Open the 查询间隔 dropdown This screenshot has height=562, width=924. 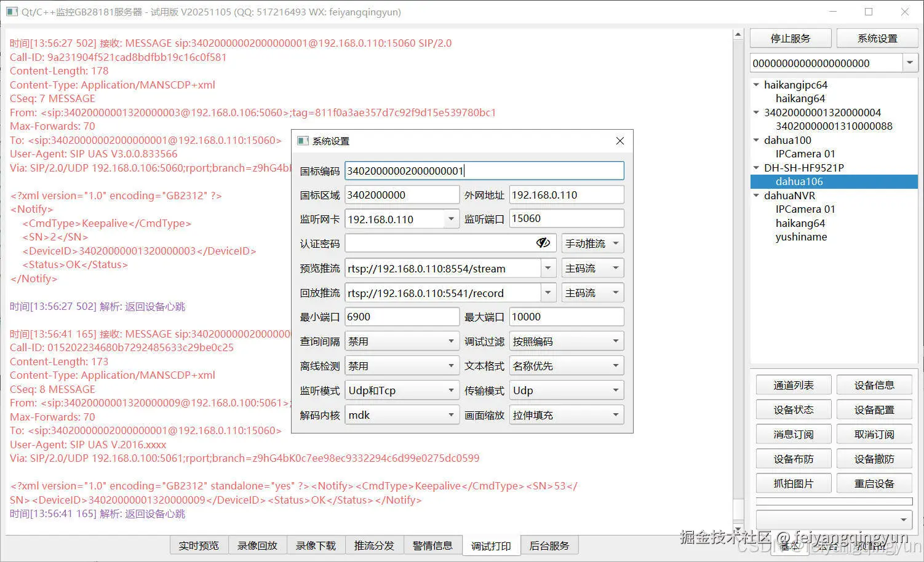[402, 341]
